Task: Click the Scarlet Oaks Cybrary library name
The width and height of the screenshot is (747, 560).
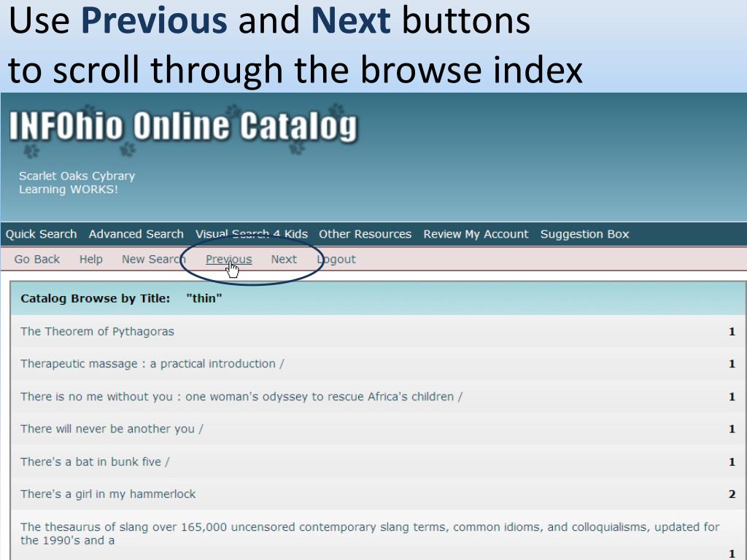Action: click(77, 176)
